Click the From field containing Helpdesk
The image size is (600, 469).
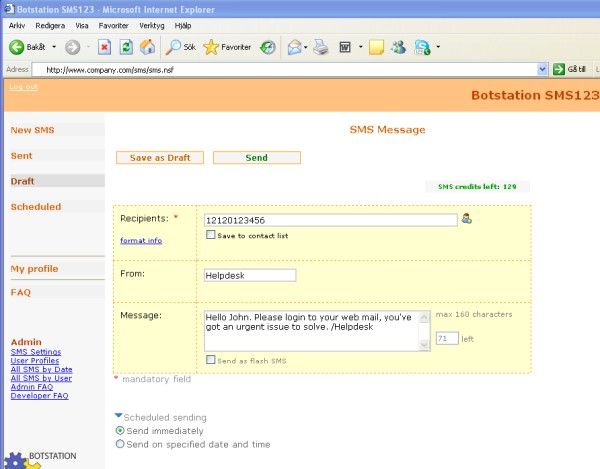(250, 275)
